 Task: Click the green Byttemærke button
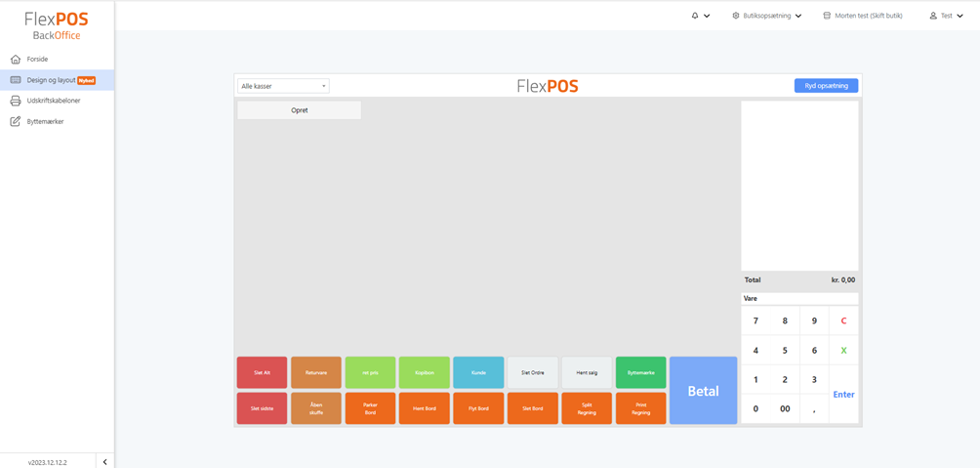click(640, 372)
